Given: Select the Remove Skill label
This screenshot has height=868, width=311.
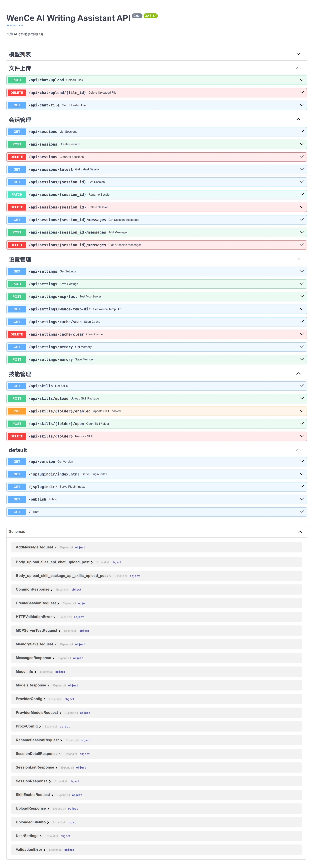Looking at the screenshot, I should pos(84,436).
